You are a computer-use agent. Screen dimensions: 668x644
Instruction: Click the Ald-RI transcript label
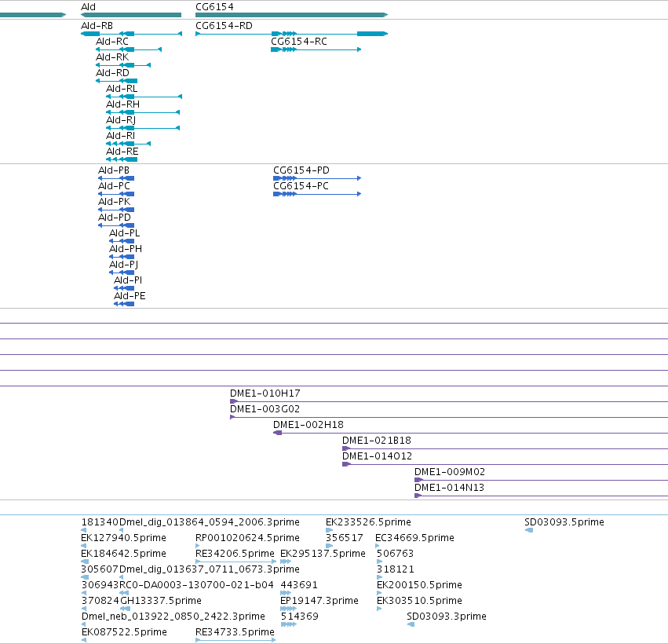121,137
